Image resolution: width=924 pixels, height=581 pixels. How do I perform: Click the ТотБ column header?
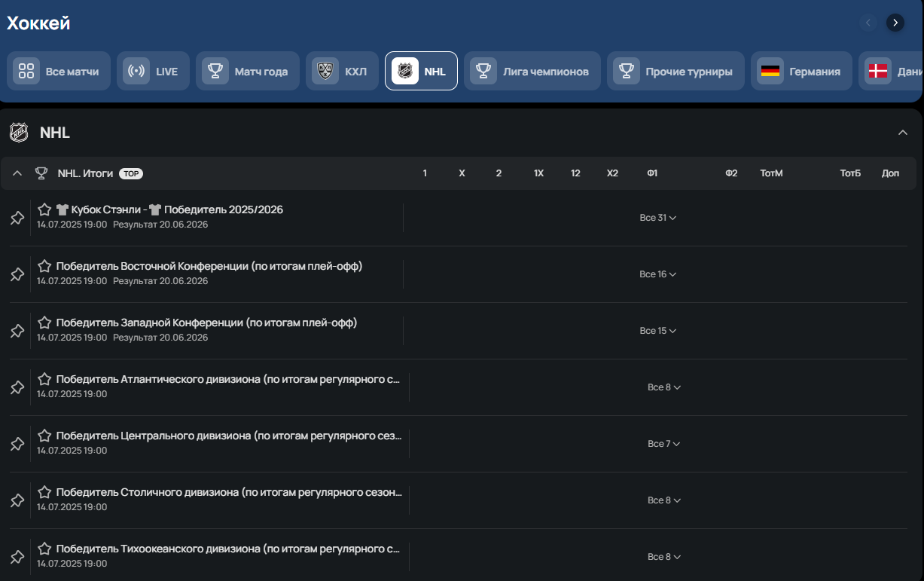tap(850, 173)
